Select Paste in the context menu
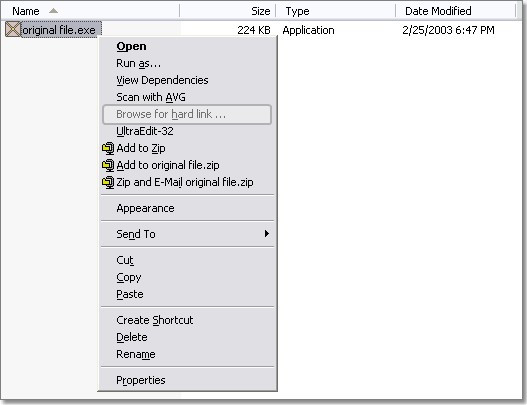The image size is (527, 405). point(187,294)
